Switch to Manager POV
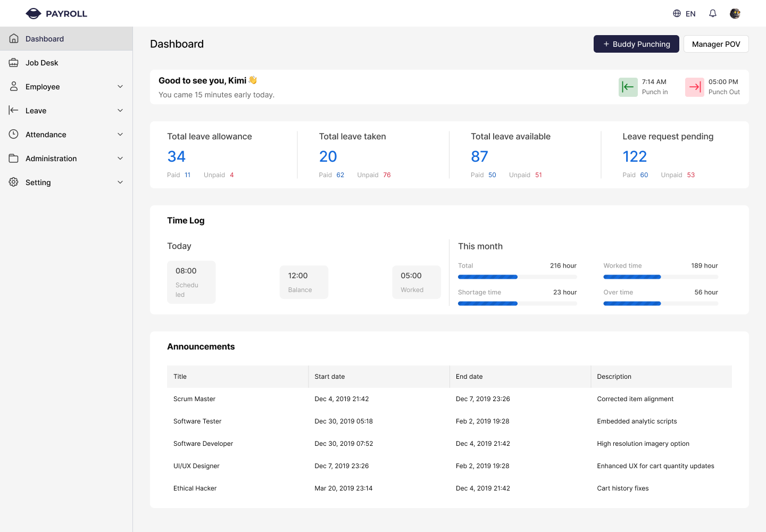This screenshot has height=532, width=766. (x=716, y=44)
